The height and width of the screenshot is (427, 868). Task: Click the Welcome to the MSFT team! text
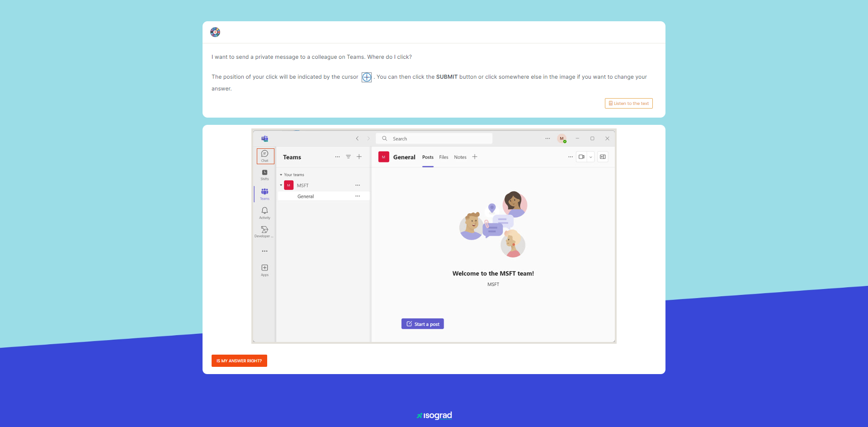pyautogui.click(x=493, y=274)
